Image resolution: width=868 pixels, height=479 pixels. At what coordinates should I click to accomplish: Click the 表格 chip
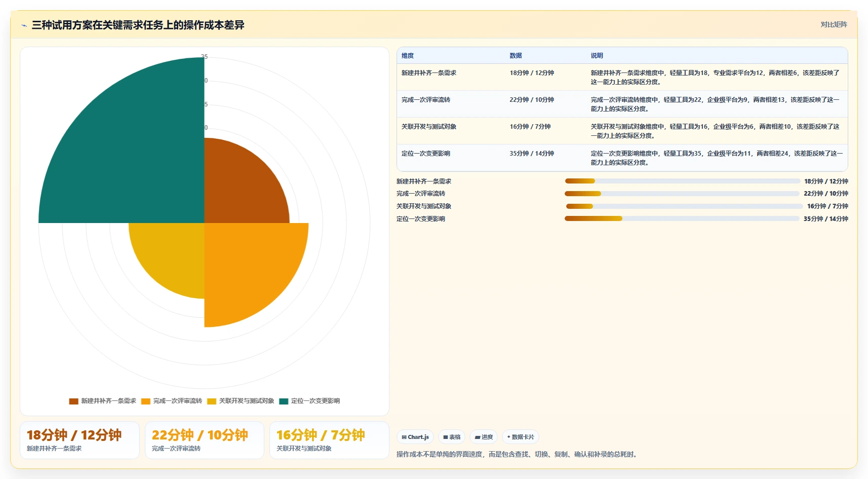tap(452, 437)
